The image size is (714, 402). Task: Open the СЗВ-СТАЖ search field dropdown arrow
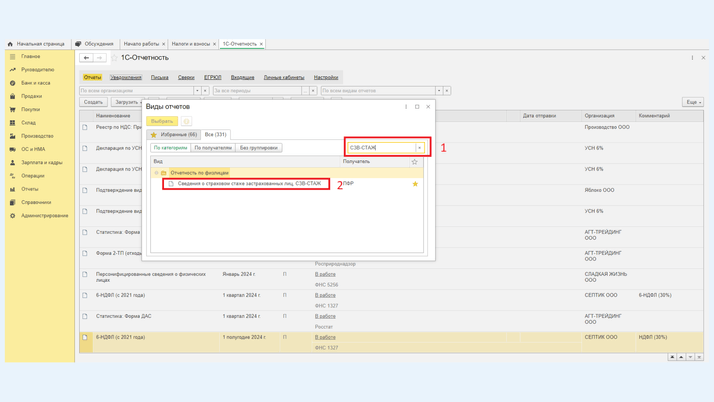tap(420, 148)
